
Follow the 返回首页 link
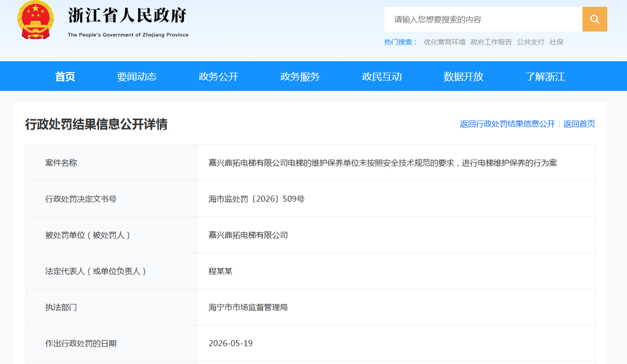coord(579,124)
